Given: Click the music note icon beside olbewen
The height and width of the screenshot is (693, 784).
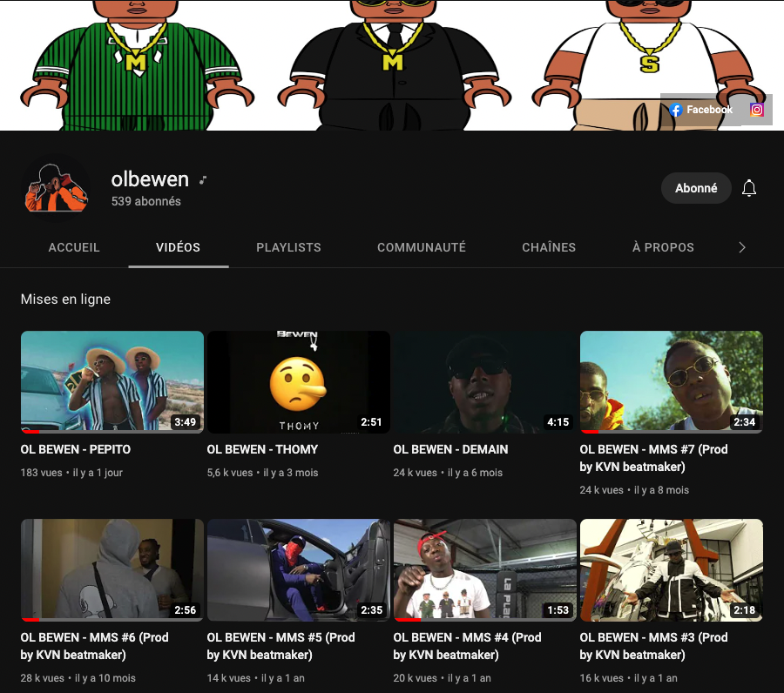Looking at the screenshot, I should [x=203, y=180].
